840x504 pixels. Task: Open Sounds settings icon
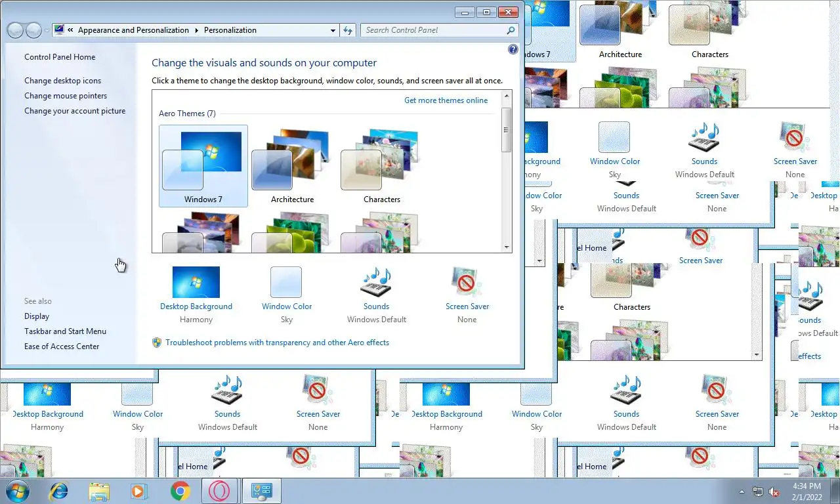pos(376,282)
